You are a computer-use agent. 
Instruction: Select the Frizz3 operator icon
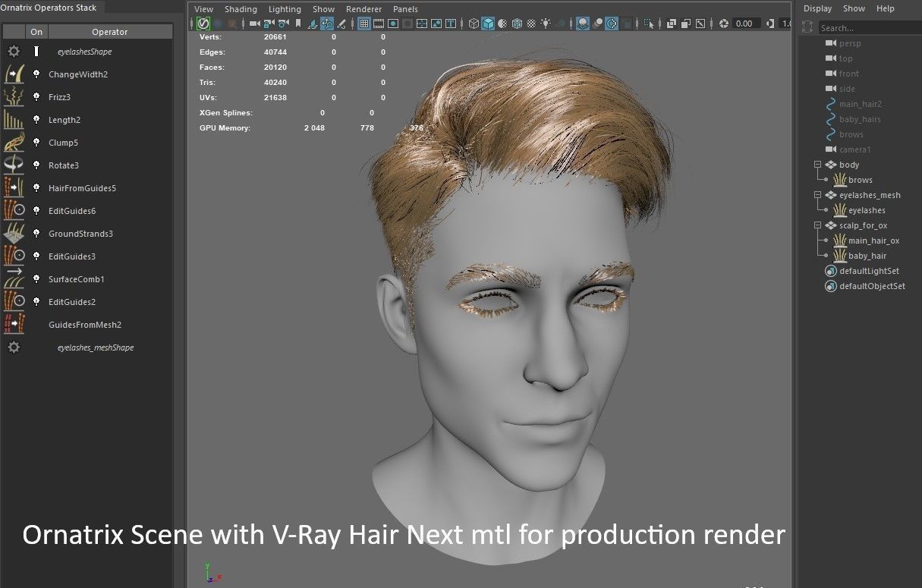(x=14, y=97)
